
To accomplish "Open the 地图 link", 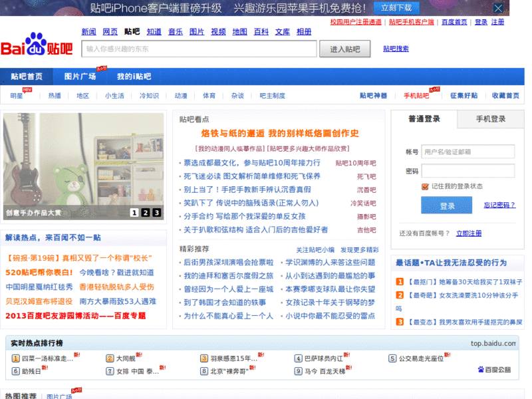I will tap(239, 31).
